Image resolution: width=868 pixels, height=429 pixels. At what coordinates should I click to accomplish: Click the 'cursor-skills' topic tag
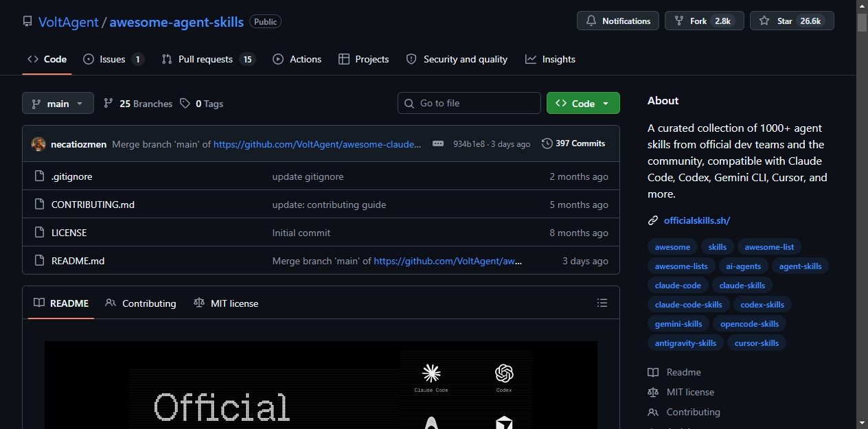pyautogui.click(x=757, y=343)
